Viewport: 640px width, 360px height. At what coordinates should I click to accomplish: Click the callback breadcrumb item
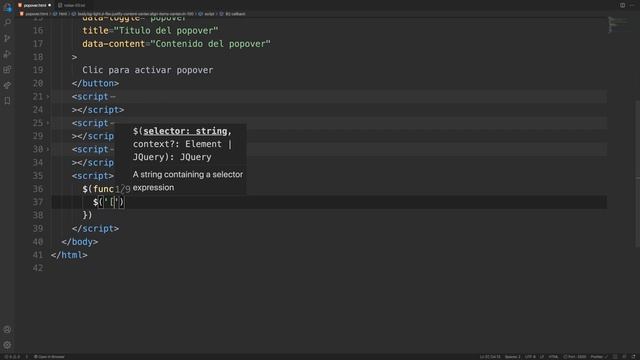(233, 14)
